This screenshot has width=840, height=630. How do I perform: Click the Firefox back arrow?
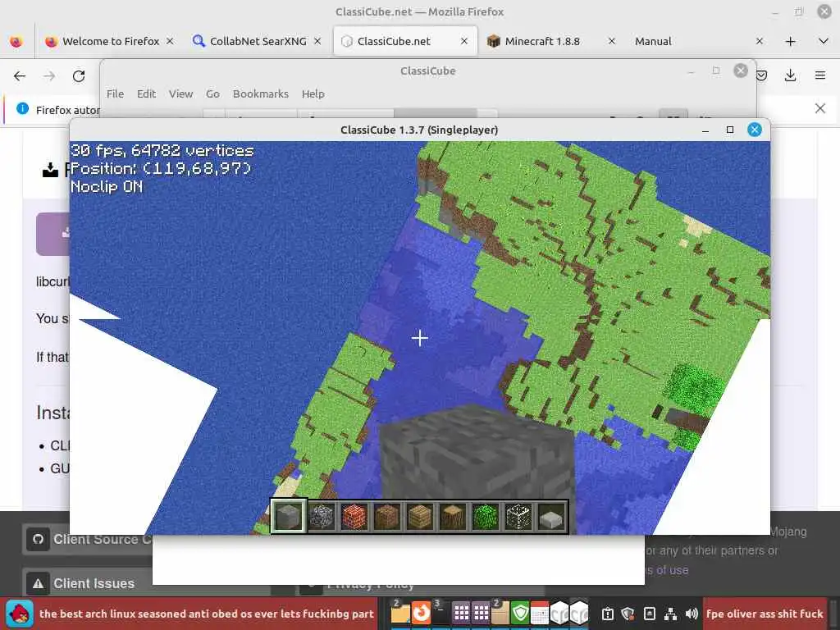[20, 76]
